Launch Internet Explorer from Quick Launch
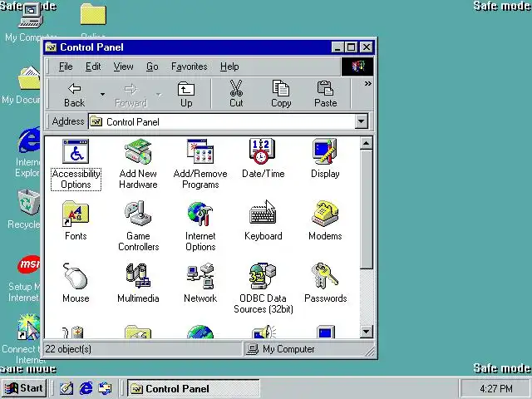Viewport: 532px width, 399px height. (86, 388)
